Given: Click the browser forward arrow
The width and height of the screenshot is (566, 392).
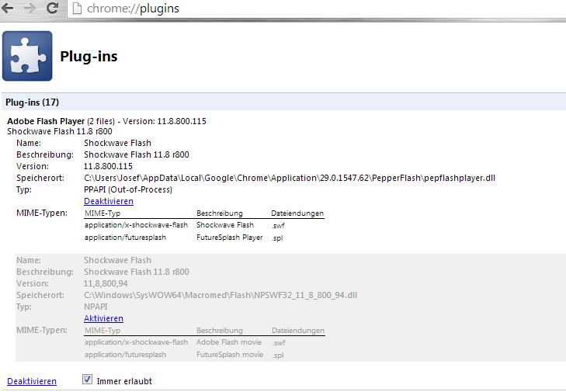Looking at the screenshot, I should pyautogui.click(x=30, y=8).
